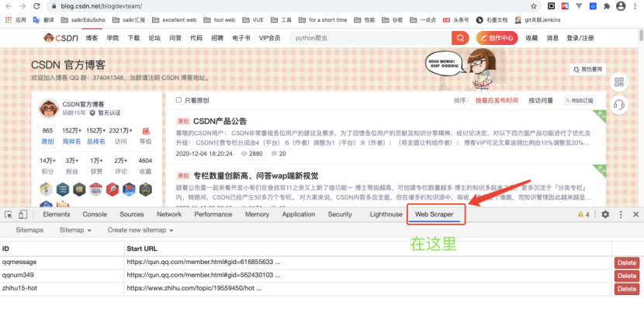Switch to the Elements tab
The height and width of the screenshot is (323, 644).
click(57, 214)
